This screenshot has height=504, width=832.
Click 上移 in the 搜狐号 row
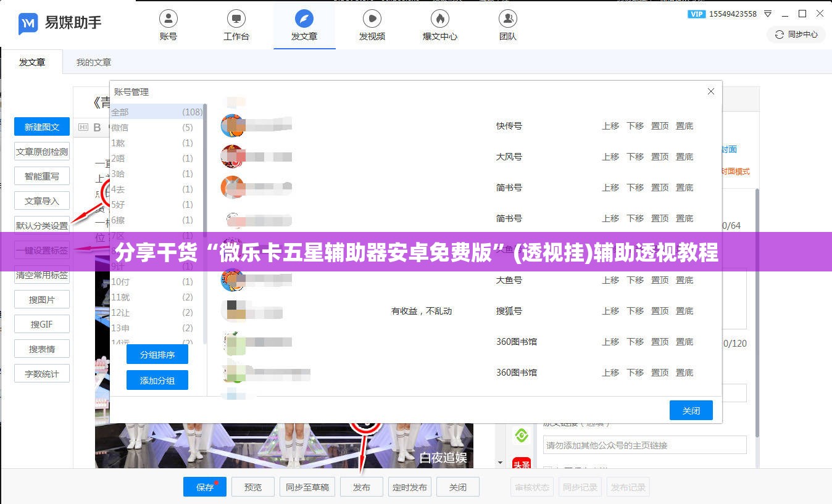tap(610, 311)
